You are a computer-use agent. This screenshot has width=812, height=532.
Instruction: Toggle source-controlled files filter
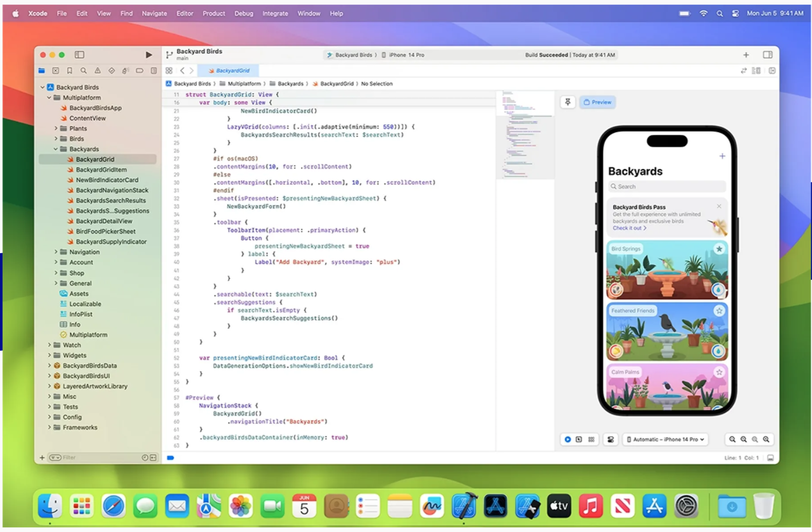(153, 458)
